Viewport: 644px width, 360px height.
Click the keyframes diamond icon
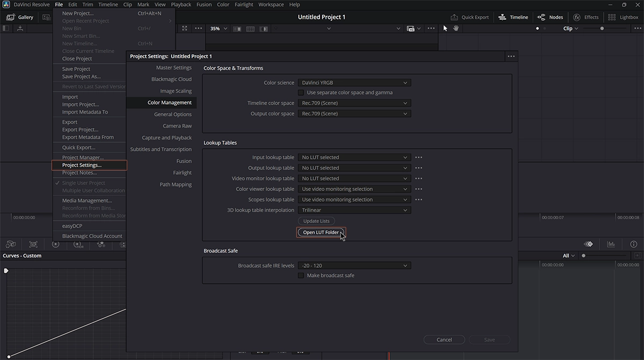click(588, 244)
